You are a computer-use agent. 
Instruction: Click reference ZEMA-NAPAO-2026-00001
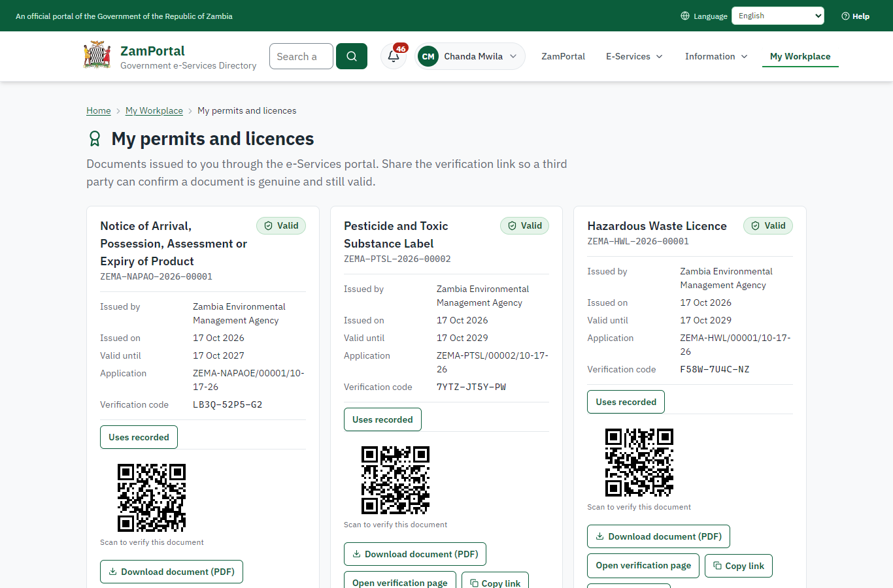pyautogui.click(x=156, y=276)
